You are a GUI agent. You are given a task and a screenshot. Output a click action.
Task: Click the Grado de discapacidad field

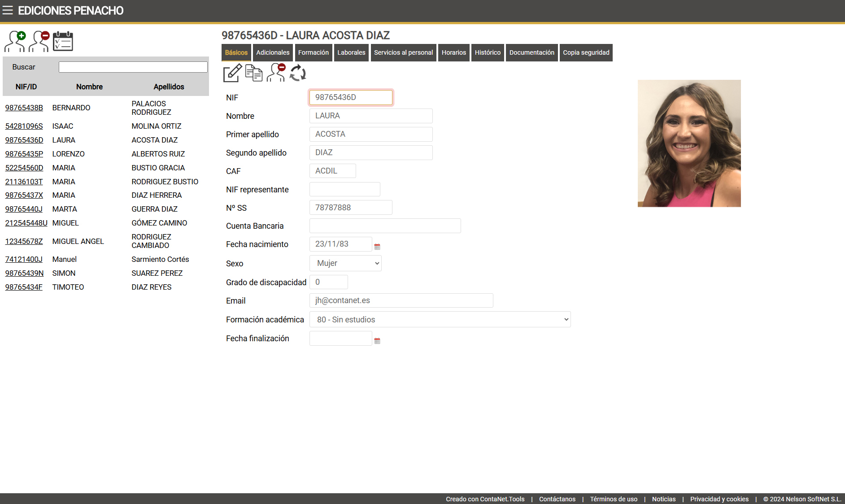(329, 282)
